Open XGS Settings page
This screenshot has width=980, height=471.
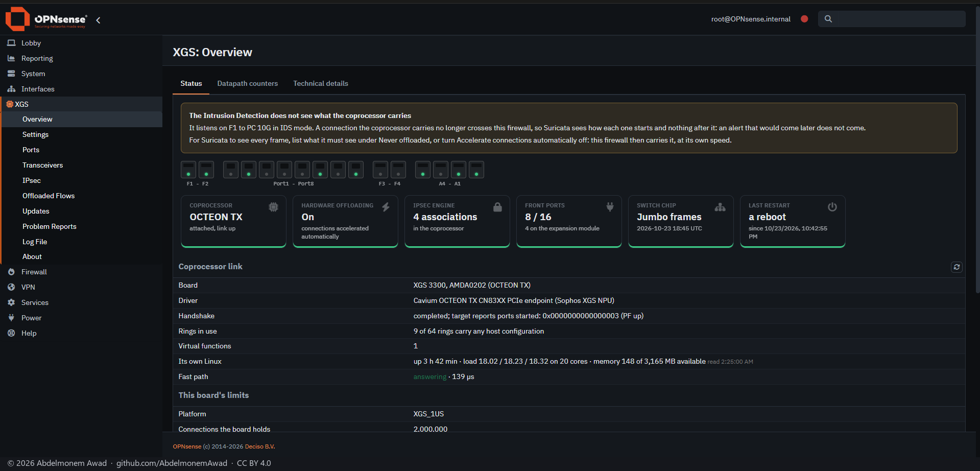82,134
